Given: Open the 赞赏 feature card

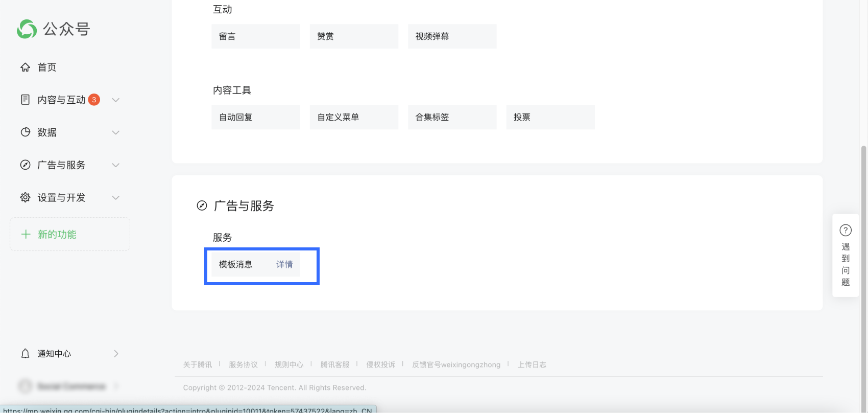Looking at the screenshot, I should tap(354, 36).
